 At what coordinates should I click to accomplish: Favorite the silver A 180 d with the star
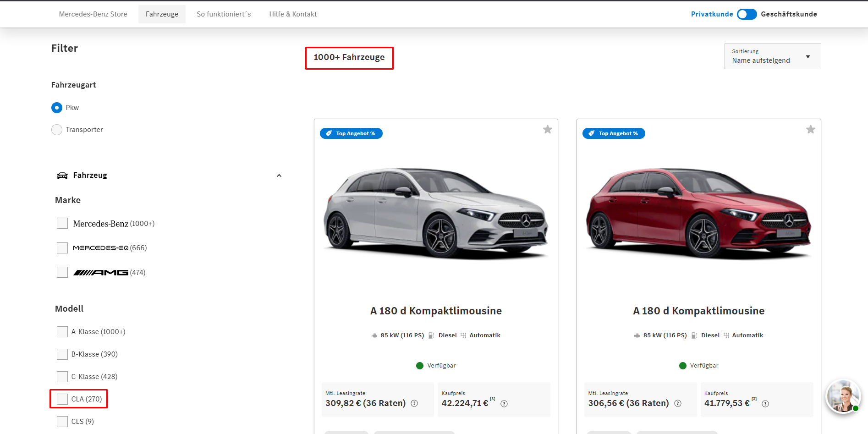click(548, 130)
